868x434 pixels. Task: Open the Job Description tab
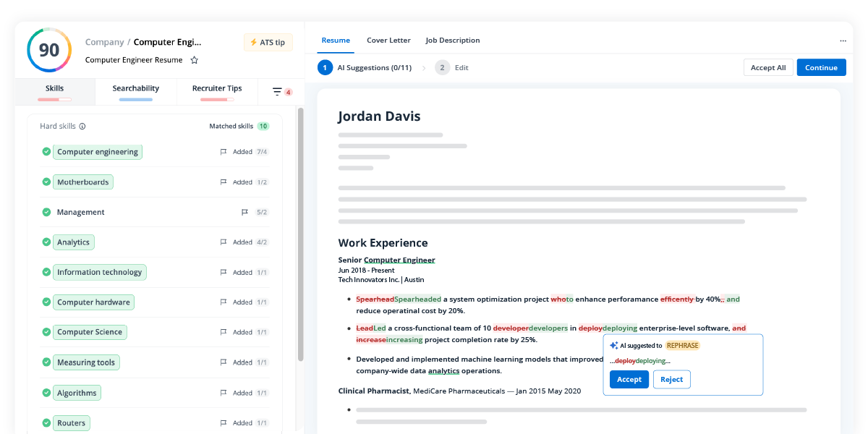coord(452,41)
